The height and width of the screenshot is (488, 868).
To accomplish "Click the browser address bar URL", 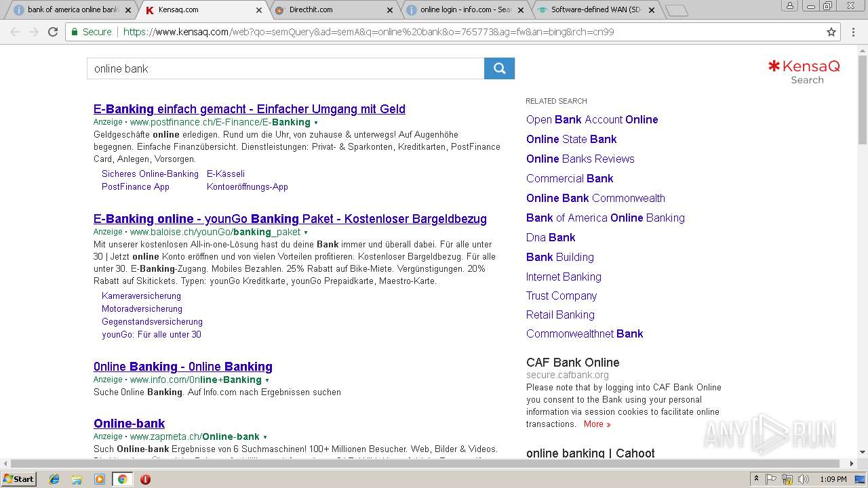I will 368,32.
